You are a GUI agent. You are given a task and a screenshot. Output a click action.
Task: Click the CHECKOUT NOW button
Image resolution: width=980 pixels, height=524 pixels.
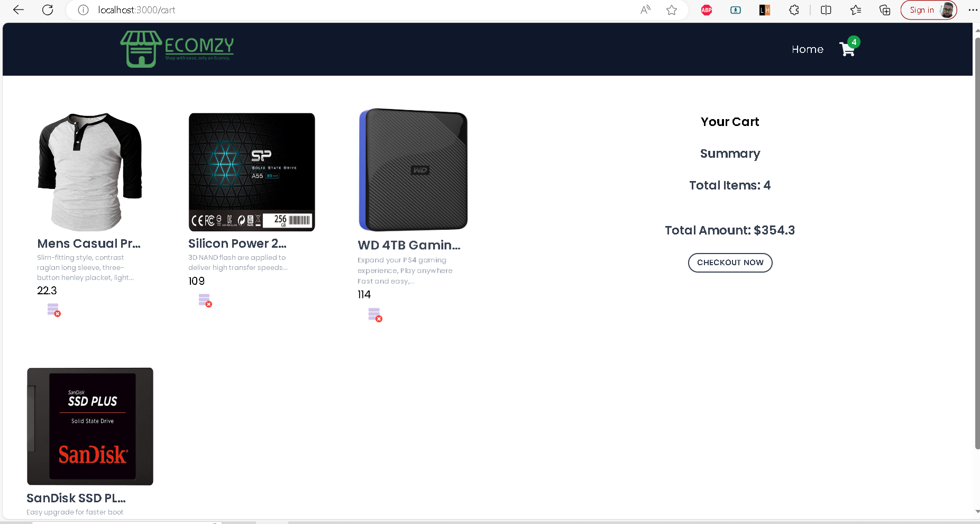pos(730,262)
